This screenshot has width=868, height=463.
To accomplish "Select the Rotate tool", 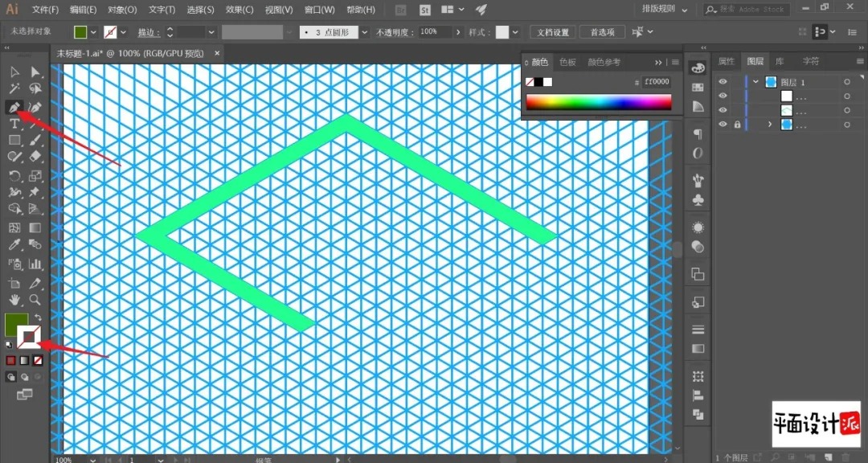I will 15,175.
